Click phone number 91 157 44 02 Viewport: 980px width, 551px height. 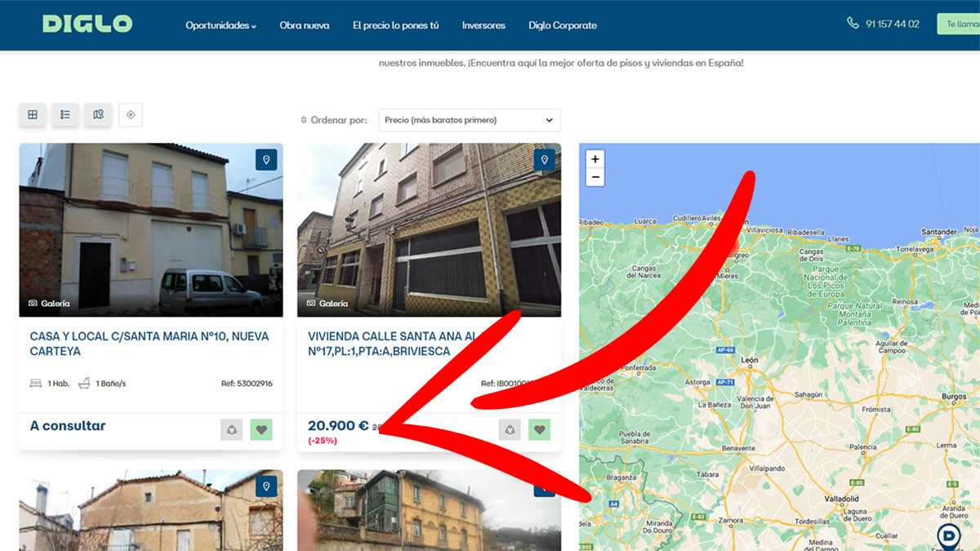(892, 24)
